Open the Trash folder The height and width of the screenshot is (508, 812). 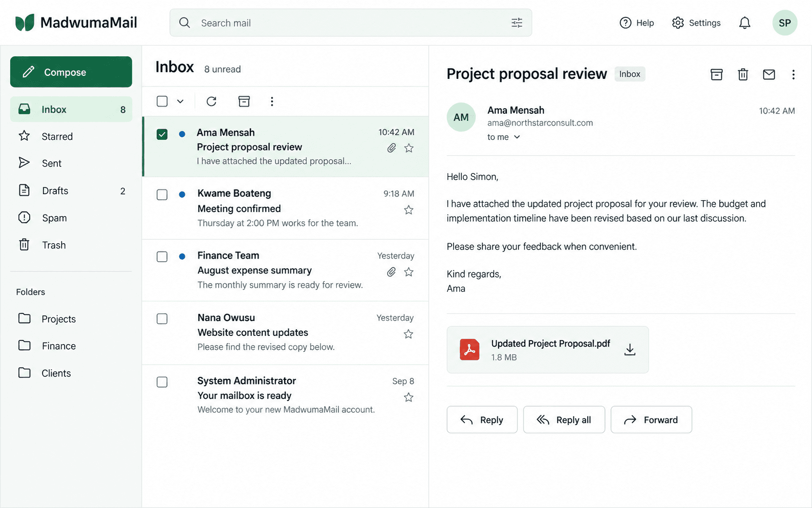pyautogui.click(x=71, y=245)
